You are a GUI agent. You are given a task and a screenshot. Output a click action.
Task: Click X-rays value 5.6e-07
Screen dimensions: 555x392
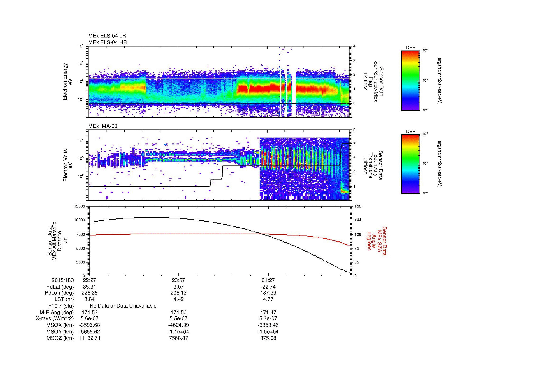pos(89,318)
